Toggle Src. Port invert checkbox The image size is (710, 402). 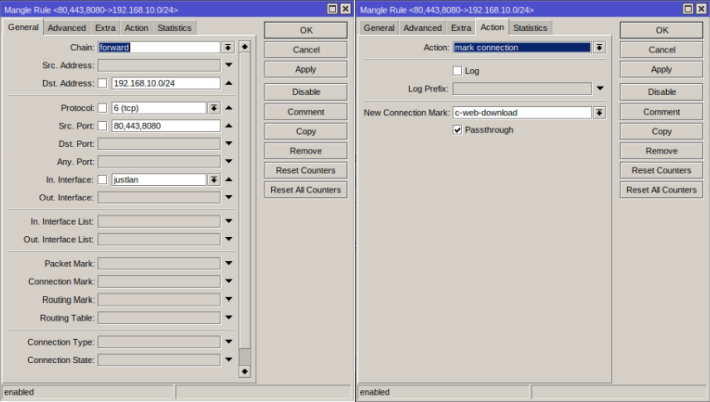pos(103,126)
